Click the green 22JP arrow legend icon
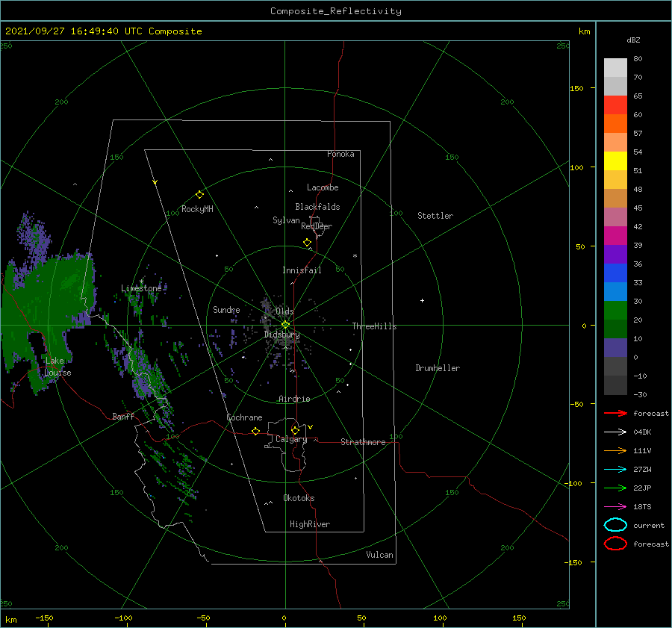This screenshot has width=672, height=628. click(615, 488)
